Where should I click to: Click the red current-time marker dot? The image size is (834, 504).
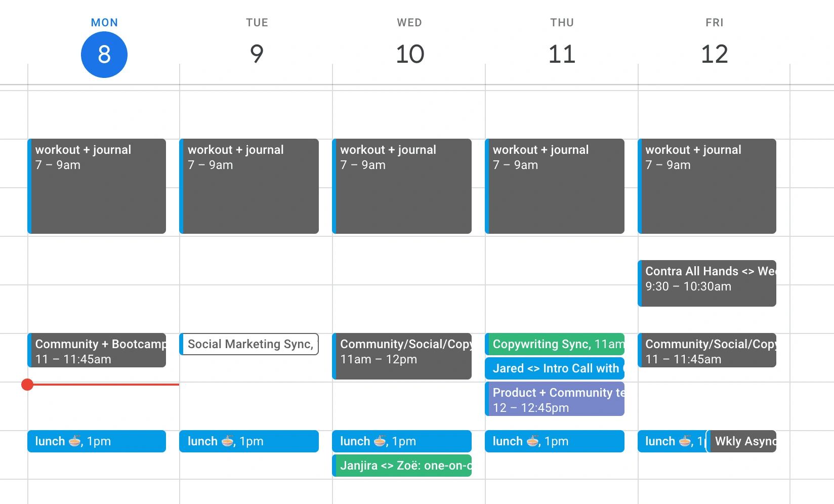click(27, 385)
